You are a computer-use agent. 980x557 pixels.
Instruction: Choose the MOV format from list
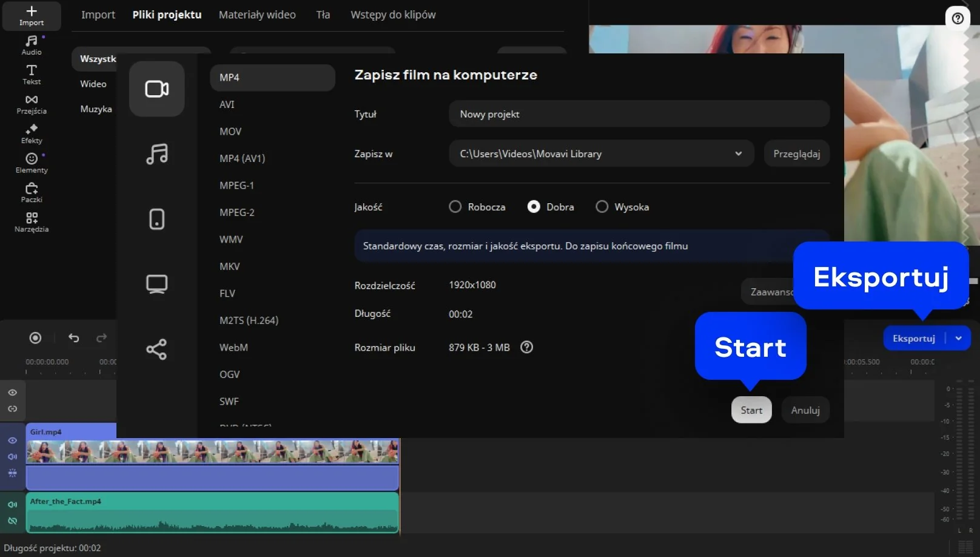click(230, 132)
